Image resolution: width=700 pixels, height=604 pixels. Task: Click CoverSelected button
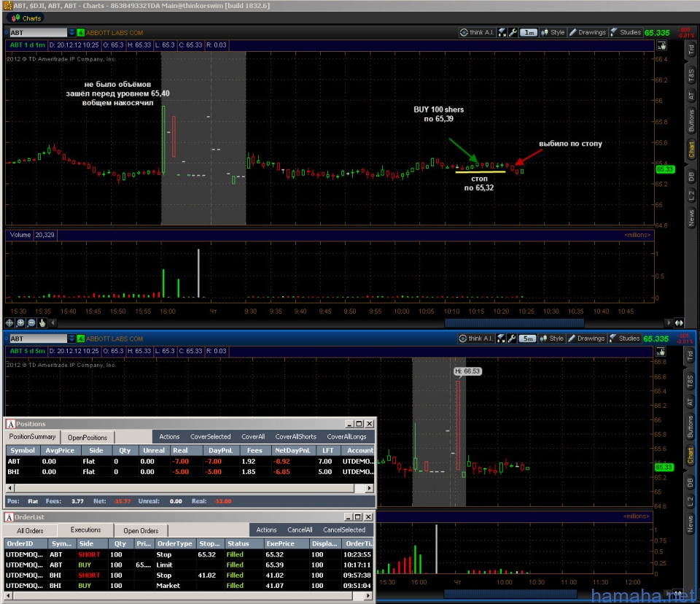tap(210, 437)
